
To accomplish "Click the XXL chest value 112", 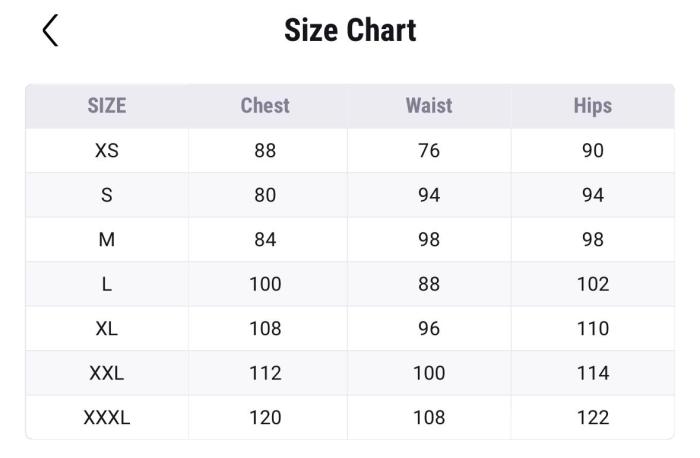I will click(265, 373).
